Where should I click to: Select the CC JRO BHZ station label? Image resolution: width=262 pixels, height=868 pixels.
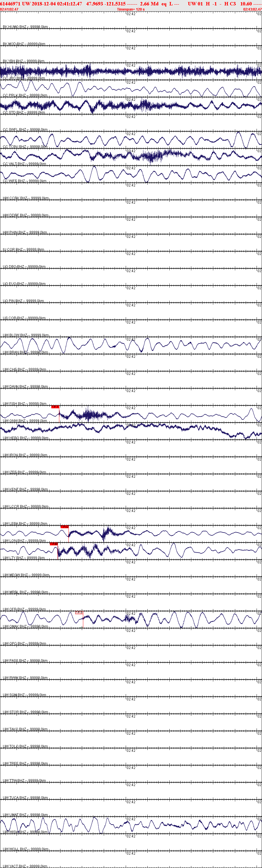point(24,78)
